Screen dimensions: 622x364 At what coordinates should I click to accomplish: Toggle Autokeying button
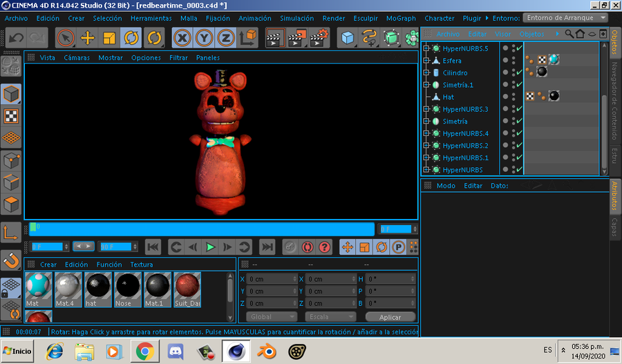pos(308,247)
